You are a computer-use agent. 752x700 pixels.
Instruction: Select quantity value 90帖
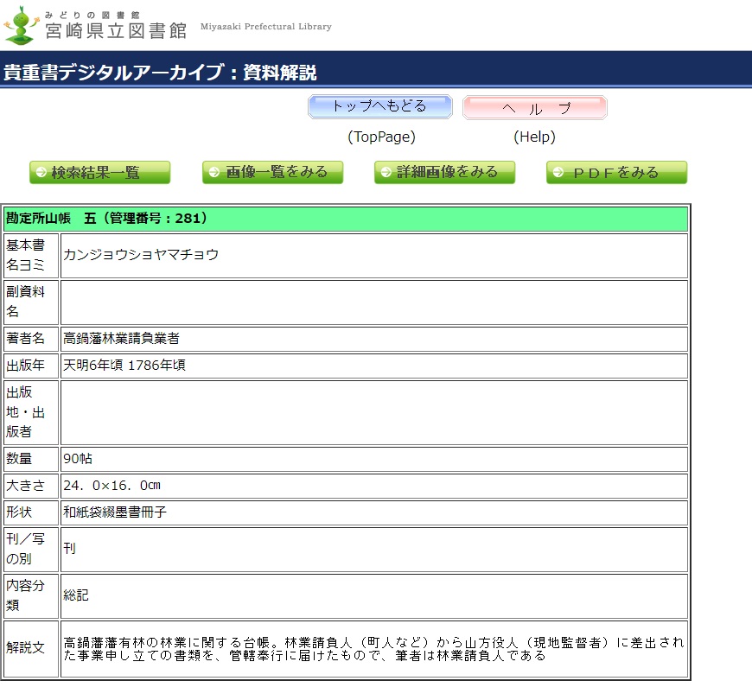pyautogui.click(x=78, y=459)
